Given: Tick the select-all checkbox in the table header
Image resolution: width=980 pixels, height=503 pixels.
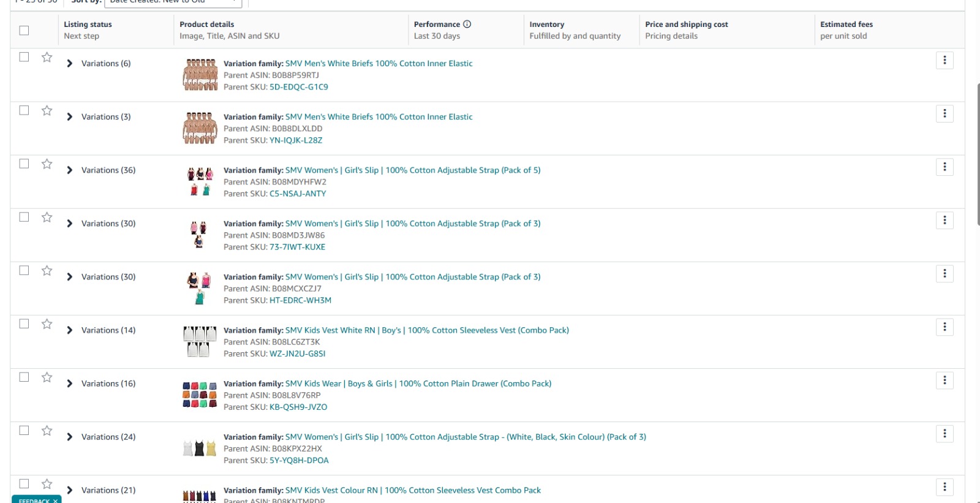Looking at the screenshot, I should click(x=24, y=31).
